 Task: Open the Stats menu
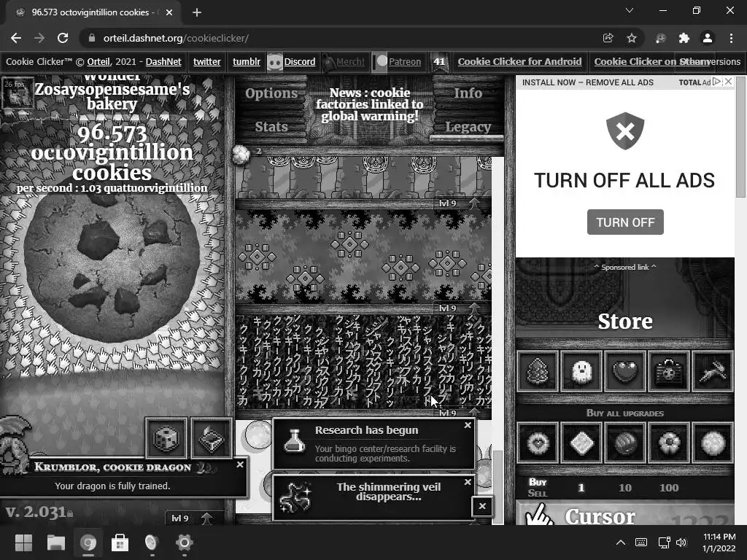[271, 127]
